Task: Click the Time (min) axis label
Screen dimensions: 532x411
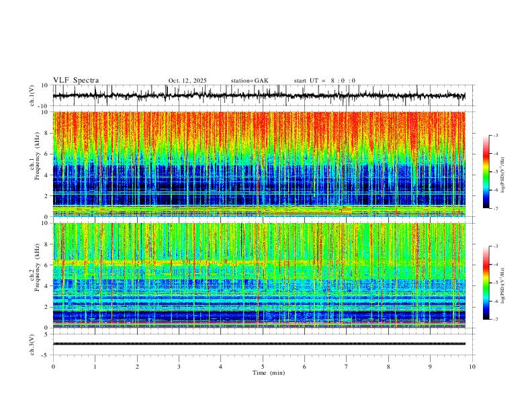Action: pyautogui.click(x=269, y=373)
